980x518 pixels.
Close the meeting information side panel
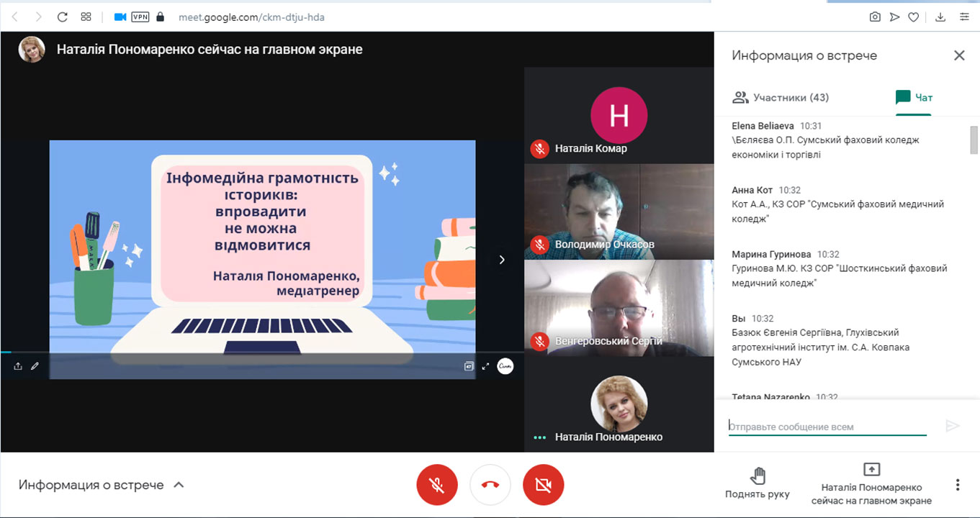coord(959,55)
